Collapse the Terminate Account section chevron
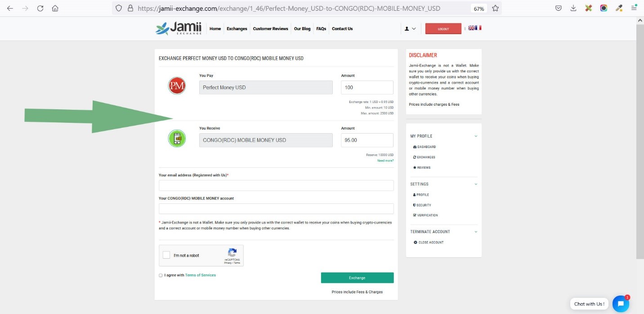Viewport: 644px width, 314px height. click(476, 232)
